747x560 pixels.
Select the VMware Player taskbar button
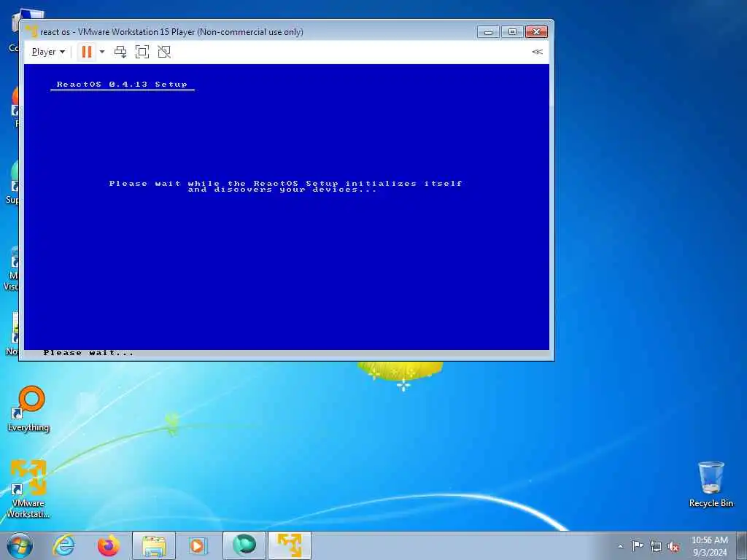[x=290, y=545]
